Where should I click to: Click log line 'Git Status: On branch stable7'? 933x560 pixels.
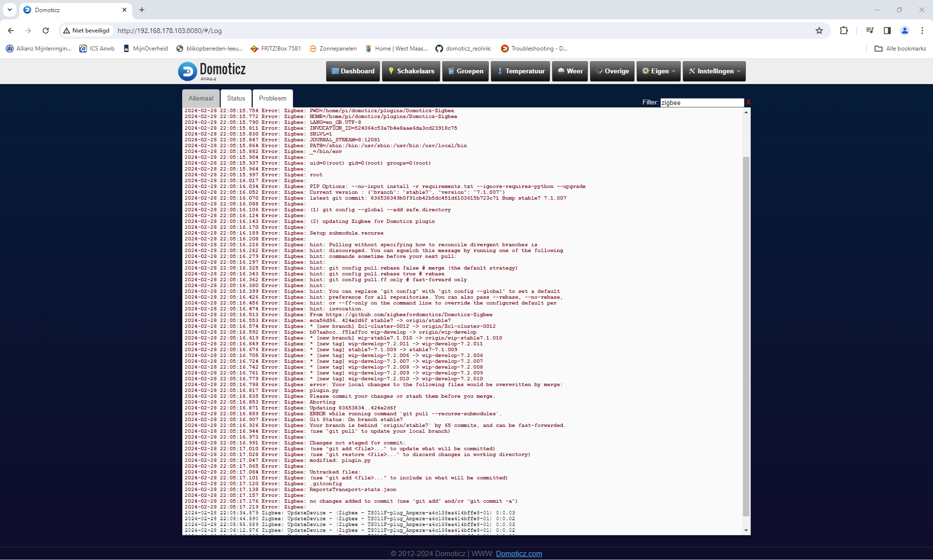click(x=294, y=420)
